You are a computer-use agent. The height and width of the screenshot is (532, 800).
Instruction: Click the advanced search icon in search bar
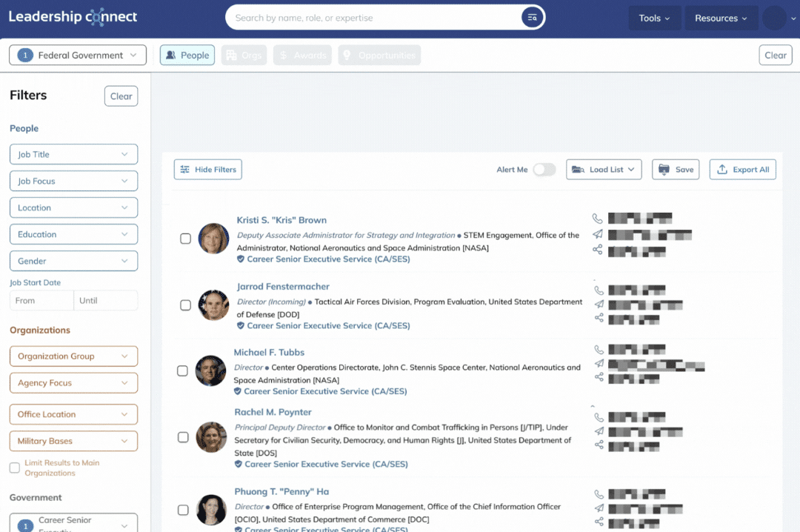click(532, 17)
